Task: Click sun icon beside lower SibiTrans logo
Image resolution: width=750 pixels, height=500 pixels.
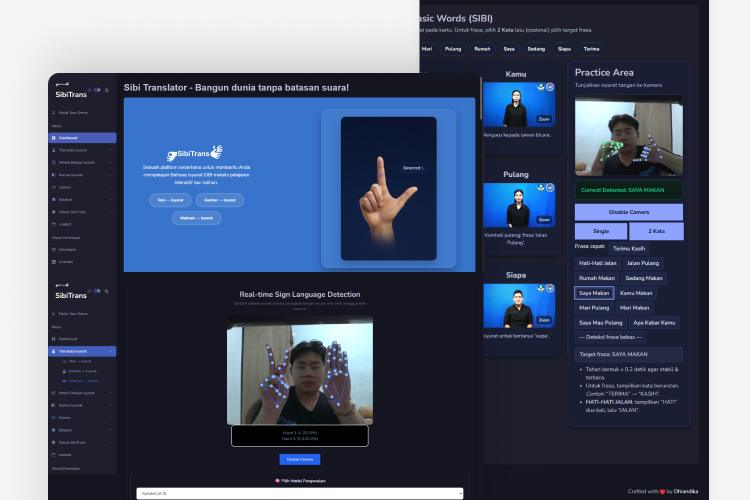Action: [x=89, y=291]
